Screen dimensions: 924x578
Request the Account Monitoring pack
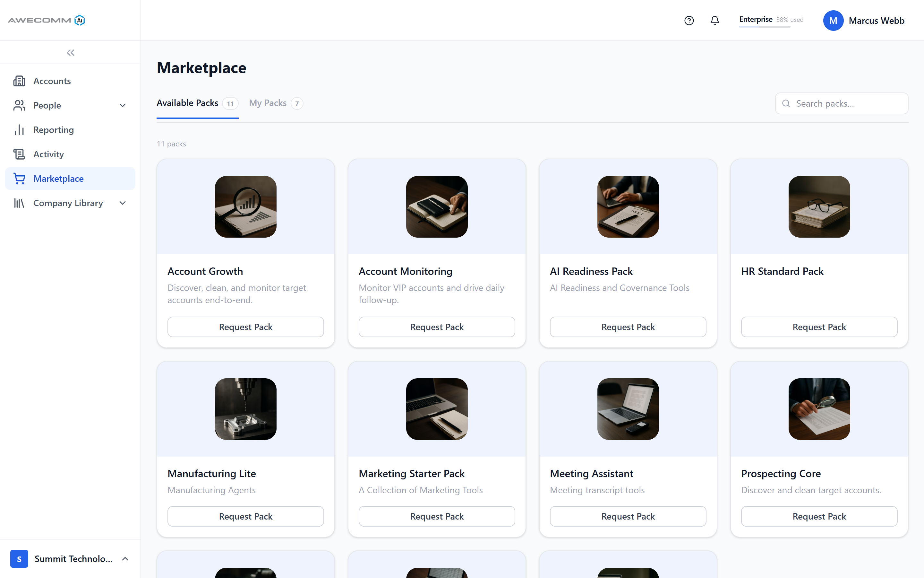coord(437,327)
